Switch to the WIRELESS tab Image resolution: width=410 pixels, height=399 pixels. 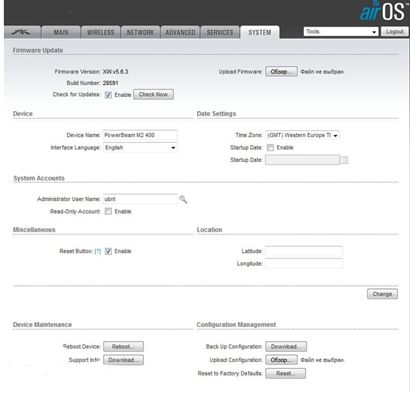[100, 32]
